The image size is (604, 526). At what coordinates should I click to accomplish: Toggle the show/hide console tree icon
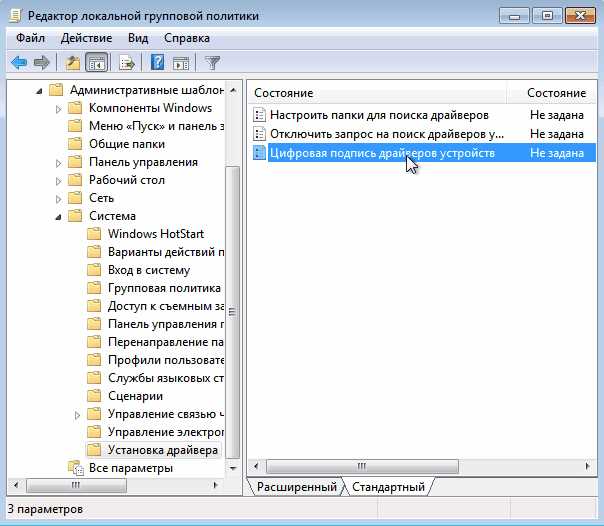[x=96, y=62]
